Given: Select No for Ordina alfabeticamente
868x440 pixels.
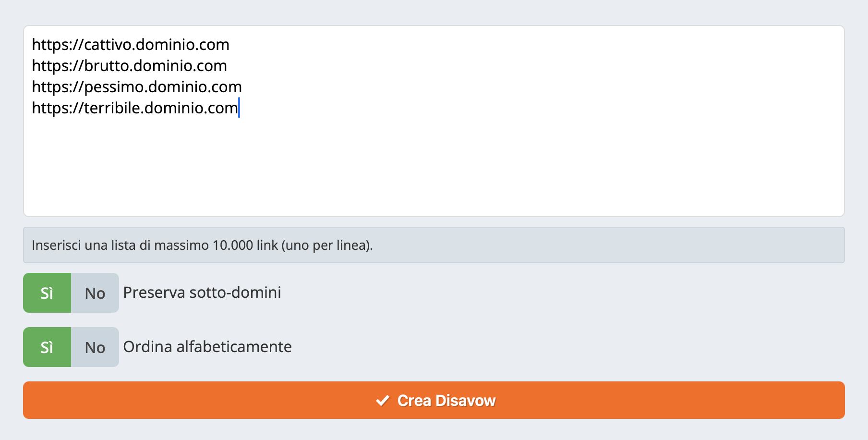Looking at the screenshot, I should point(95,347).
